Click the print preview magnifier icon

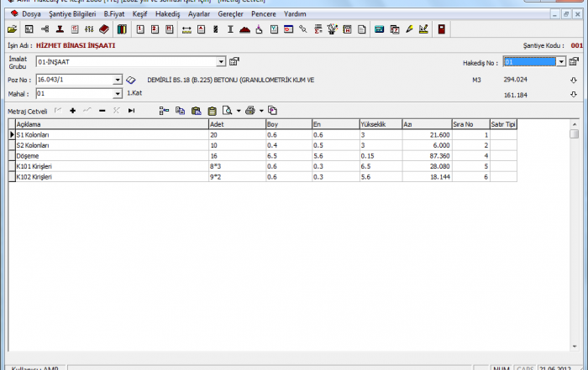pos(227,111)
